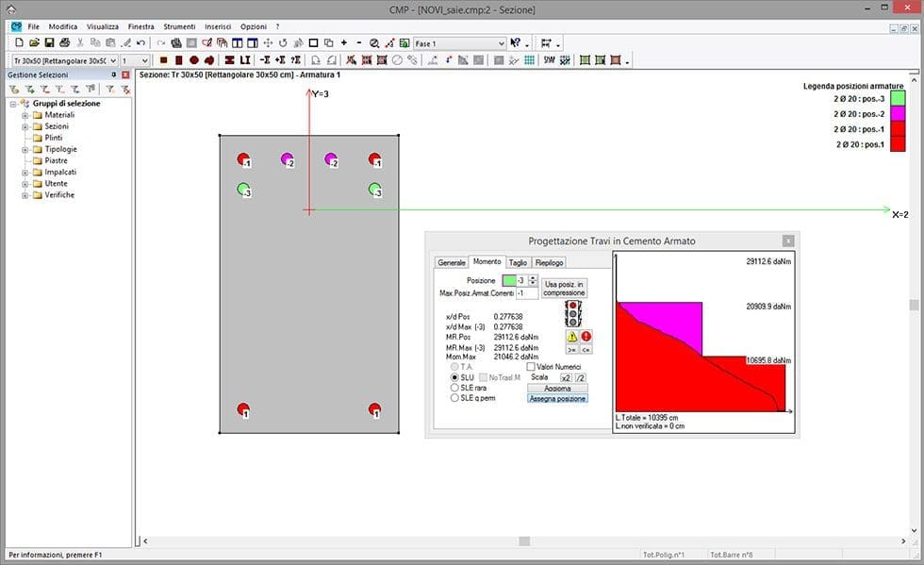924x565 pixels.
Task: Click the green Posizione color swatch
Action: [509, 280]
